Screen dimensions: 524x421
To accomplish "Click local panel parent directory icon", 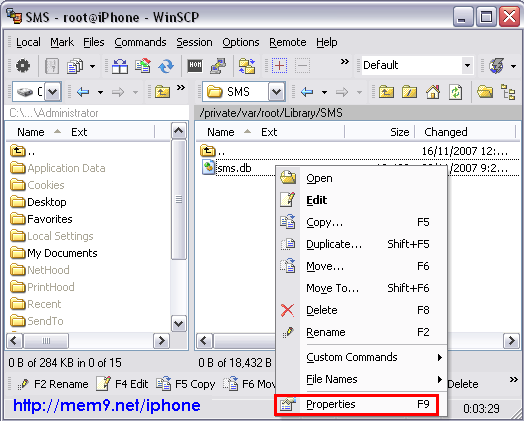I will point(162,92).
